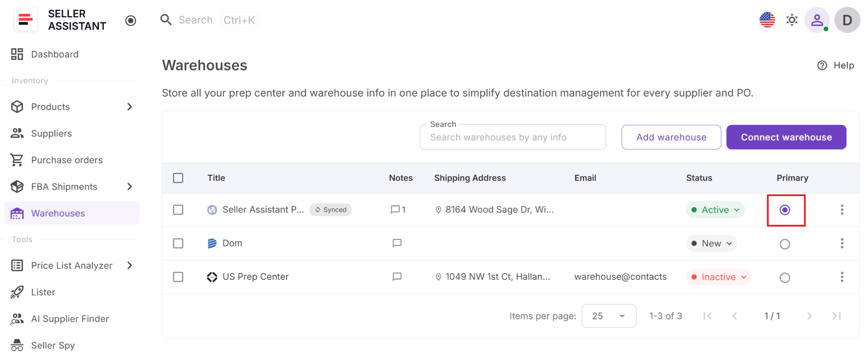Open Dashboard from the sidebar
Image resolution: width=868 pixels, height=357 pixels.
click(72, 54)
